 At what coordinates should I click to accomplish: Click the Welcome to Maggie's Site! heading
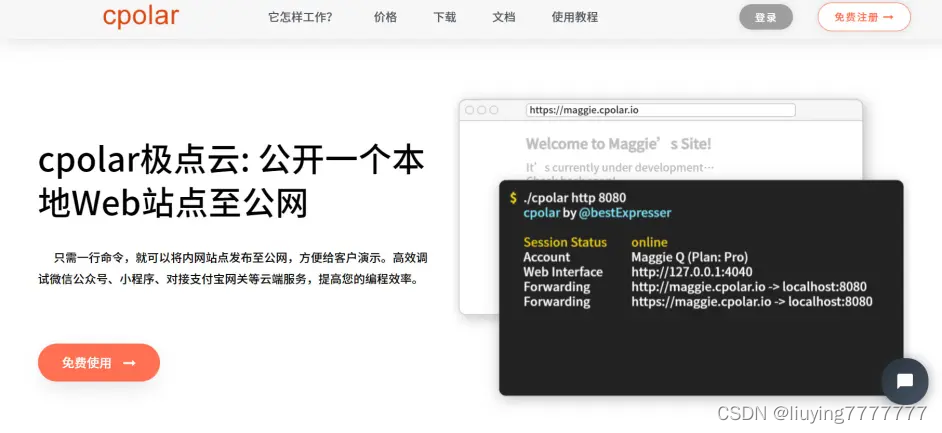[618, 144]
